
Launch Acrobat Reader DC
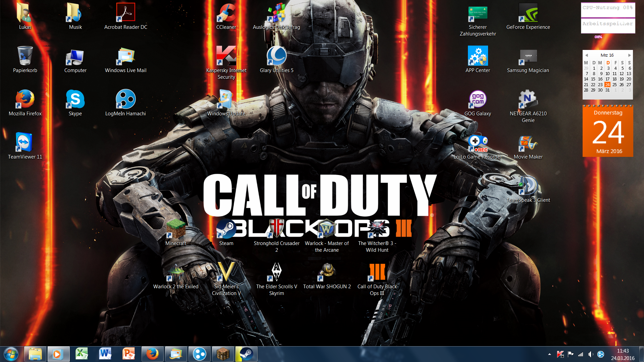click(x=125, y=16)
